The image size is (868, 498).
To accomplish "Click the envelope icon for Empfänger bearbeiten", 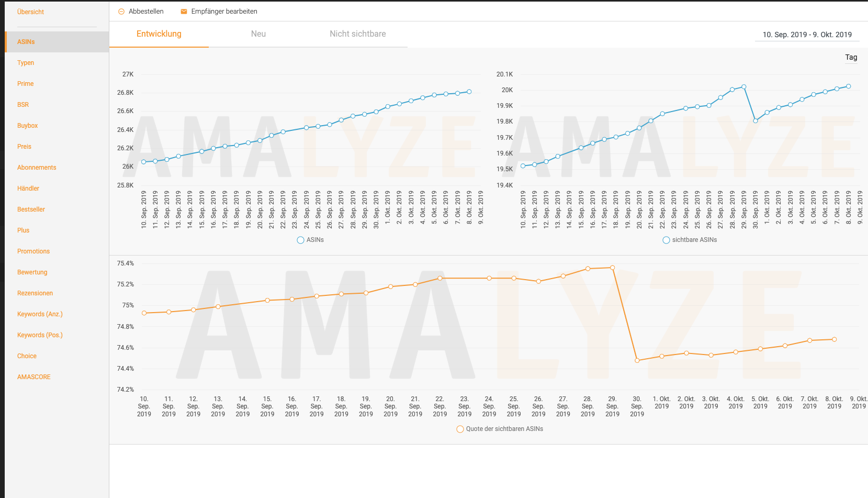I will (184, 12).
